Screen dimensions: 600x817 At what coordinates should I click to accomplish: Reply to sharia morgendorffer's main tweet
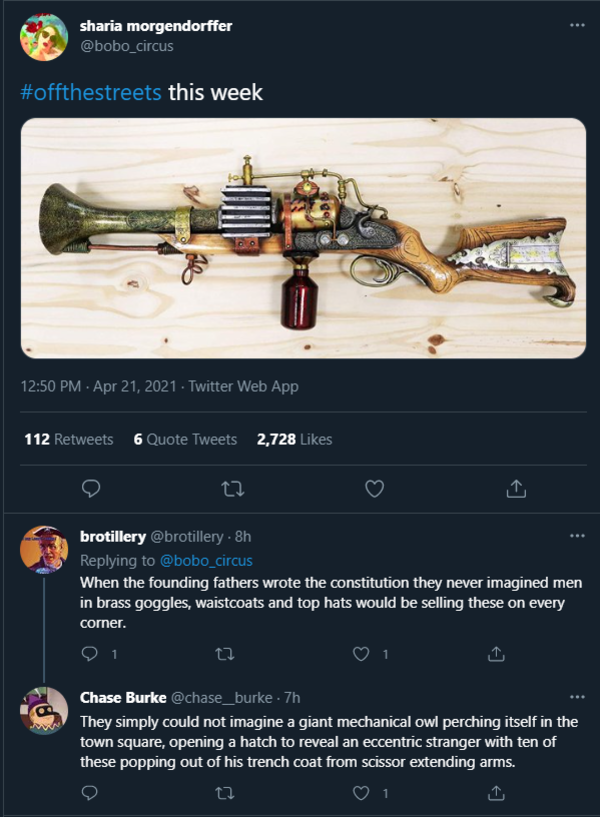tap(91, 488)
